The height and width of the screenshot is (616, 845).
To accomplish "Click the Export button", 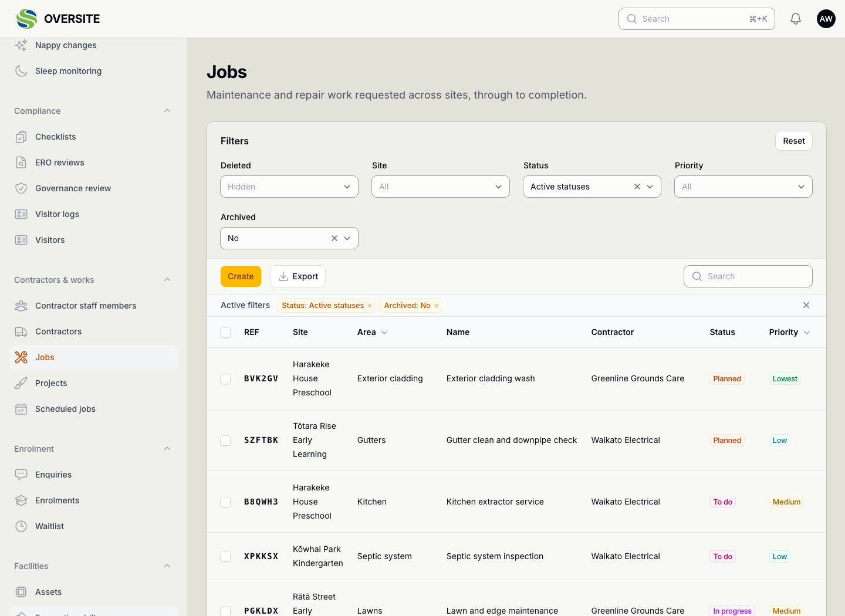I will [298, 276].
